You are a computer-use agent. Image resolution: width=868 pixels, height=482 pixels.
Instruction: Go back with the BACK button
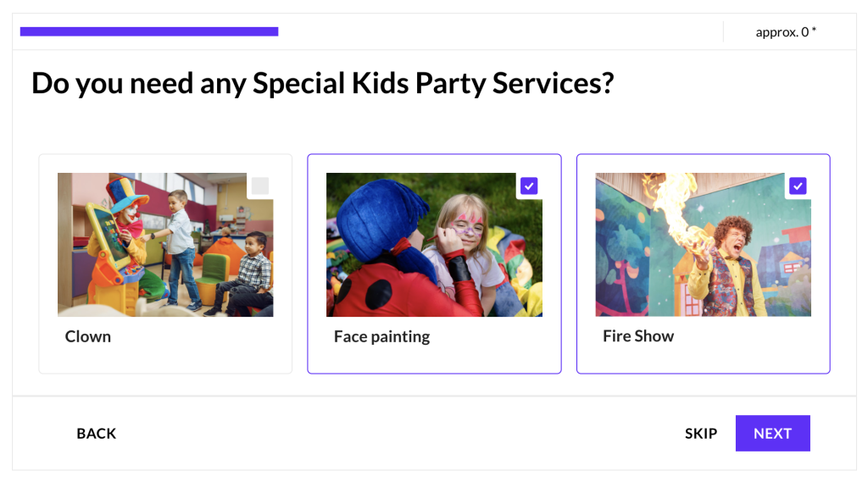point(97,434)
